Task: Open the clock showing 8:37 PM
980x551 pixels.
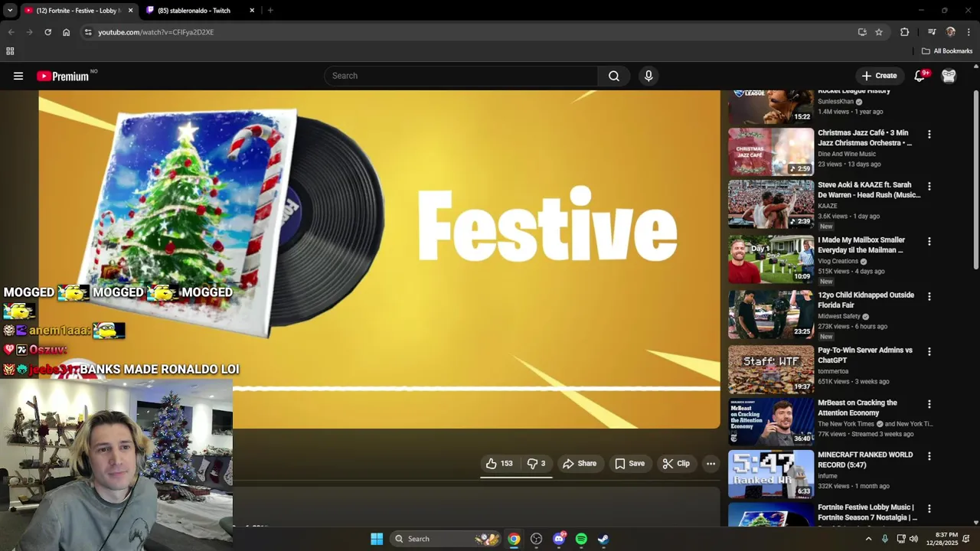Action: (942, 539)
